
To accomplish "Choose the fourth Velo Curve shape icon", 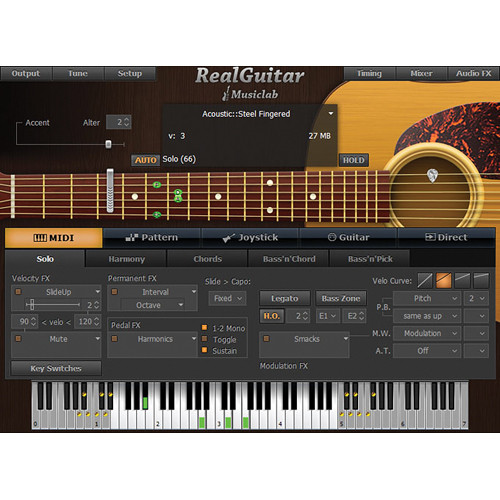I will (481, 280).
